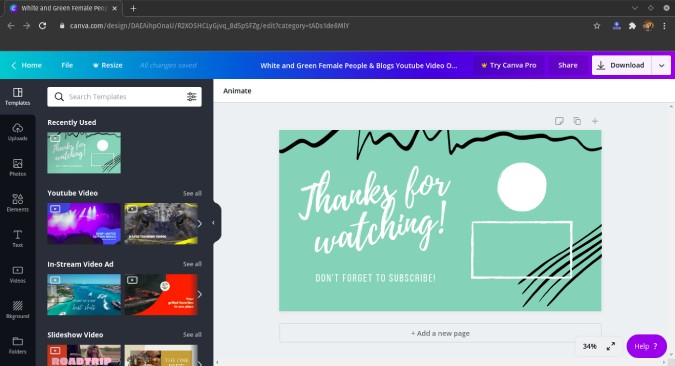Duplicate the current page
This screenshot has width=675, height=366.
(577, 121)
